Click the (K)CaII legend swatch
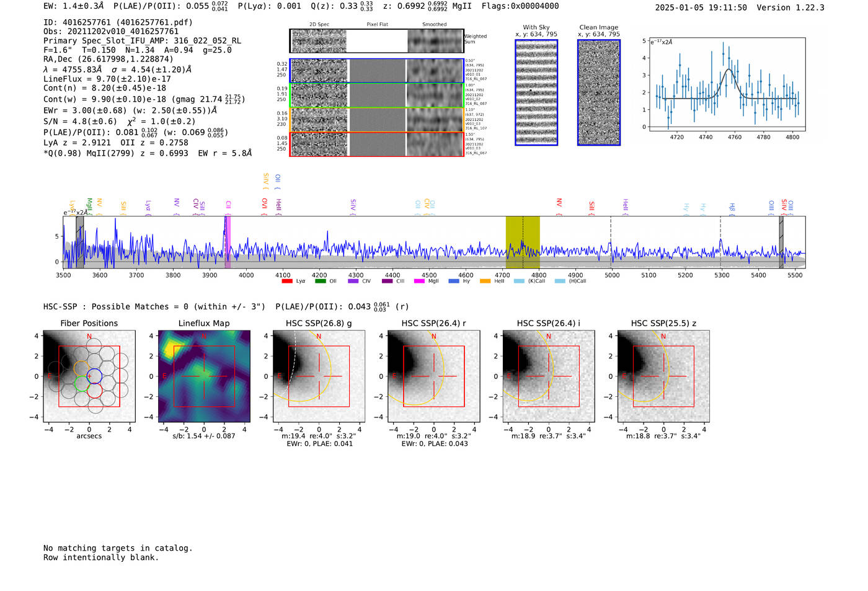Screen dimensions: 868x591 point(519,281)
